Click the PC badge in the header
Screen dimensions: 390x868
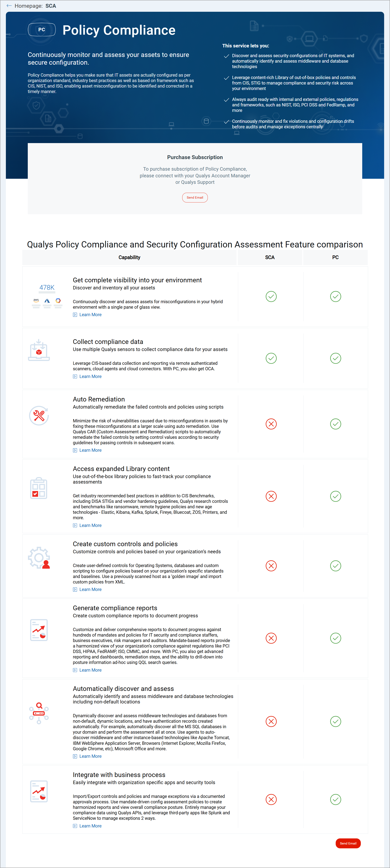[42, 30]
